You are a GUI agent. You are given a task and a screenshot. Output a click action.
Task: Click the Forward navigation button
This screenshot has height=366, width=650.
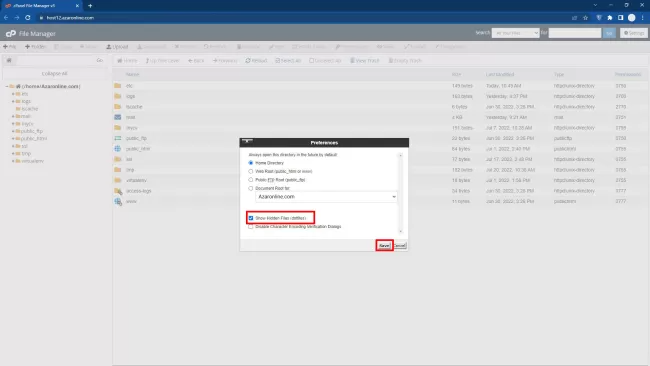[225, 61]
